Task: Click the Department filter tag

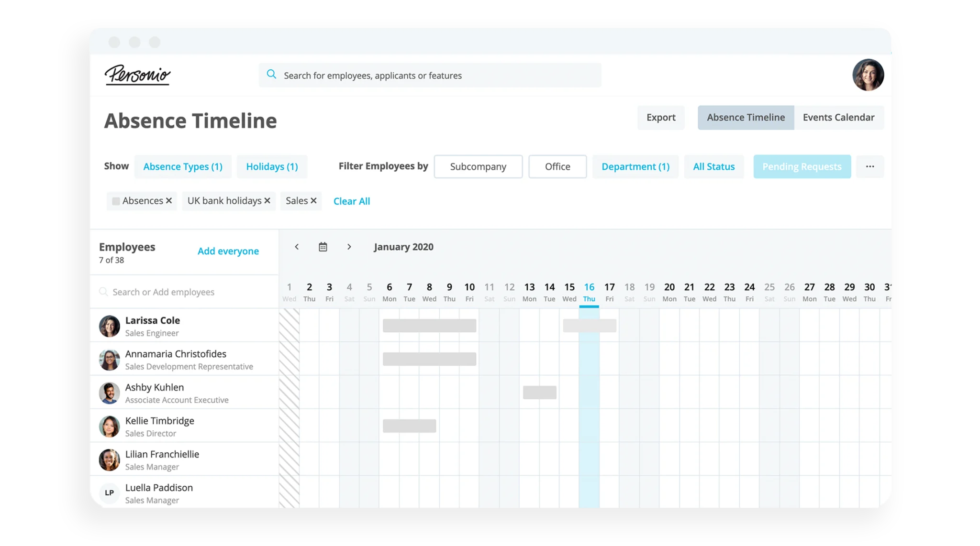Action: (635, 166)
